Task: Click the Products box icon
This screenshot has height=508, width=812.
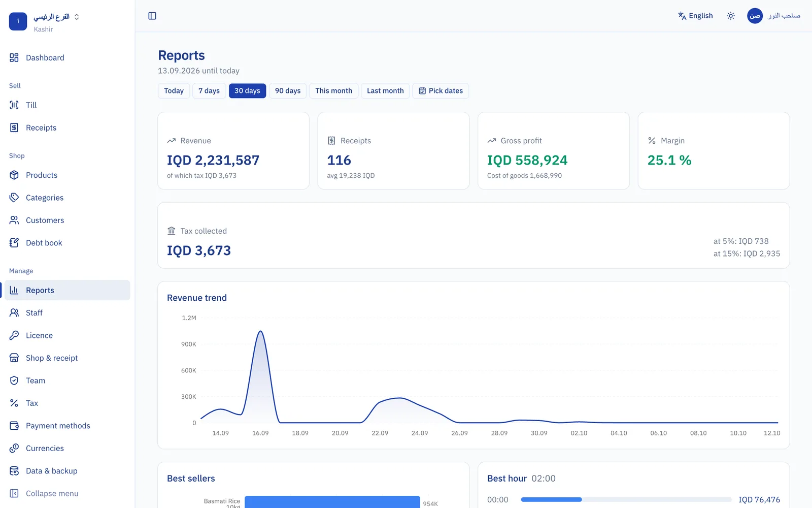Action: coord(14,175)
